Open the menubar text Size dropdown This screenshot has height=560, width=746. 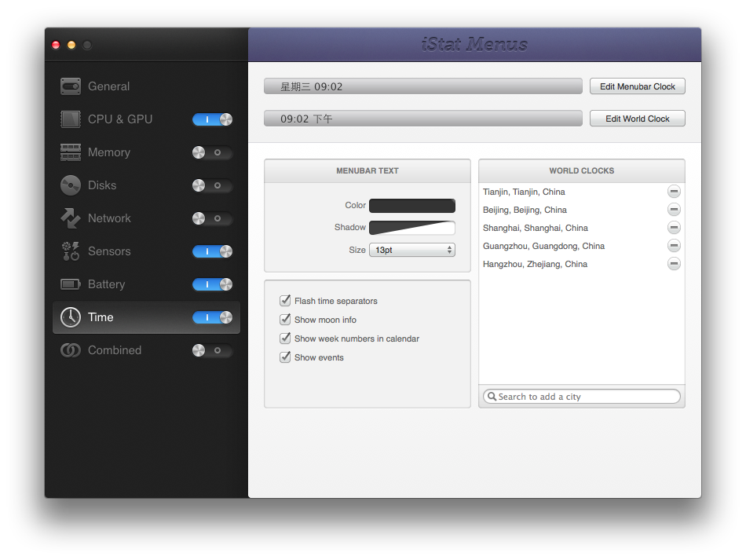tap(412, 250)
